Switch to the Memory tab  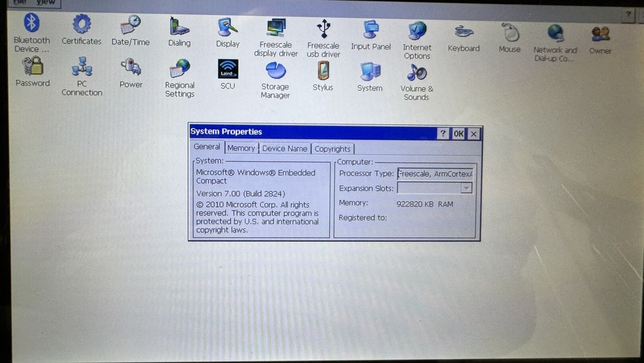241,148
